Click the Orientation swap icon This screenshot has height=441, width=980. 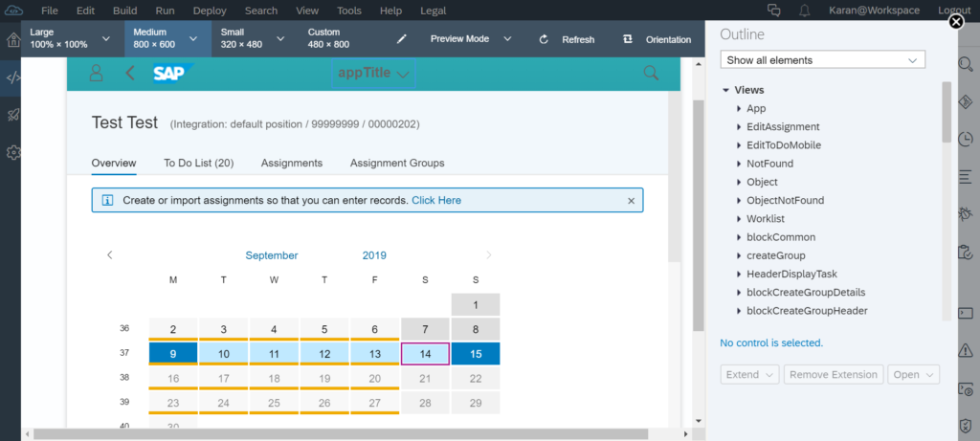click(x=628, y=39)
